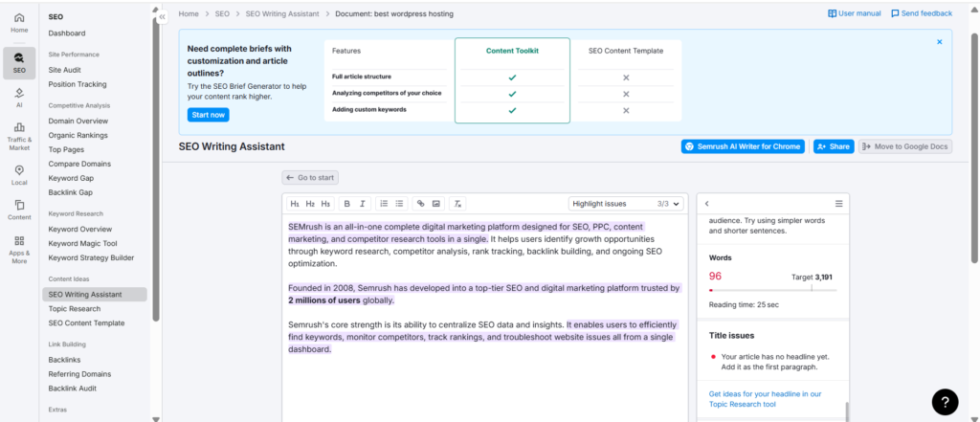Click Move to Google Docs button
The width and height of the screenshot is (980, 422).
click(x=905, y=146)
